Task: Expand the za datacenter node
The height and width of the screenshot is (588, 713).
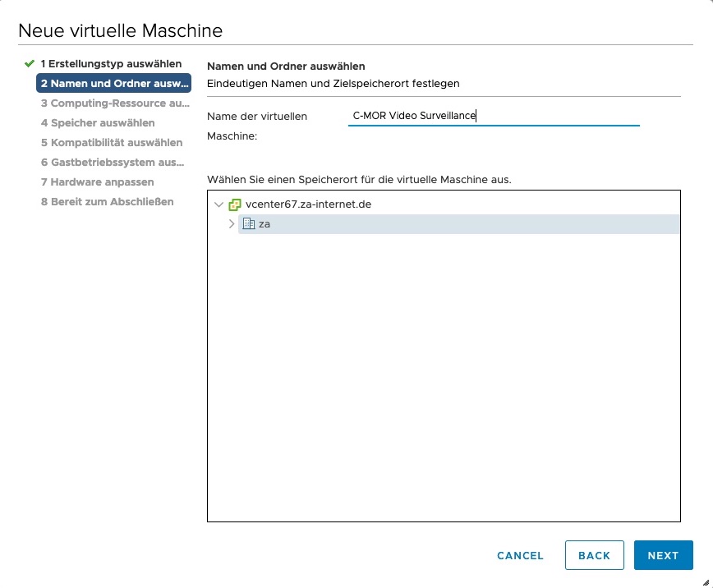Action: tap(232, 224)
